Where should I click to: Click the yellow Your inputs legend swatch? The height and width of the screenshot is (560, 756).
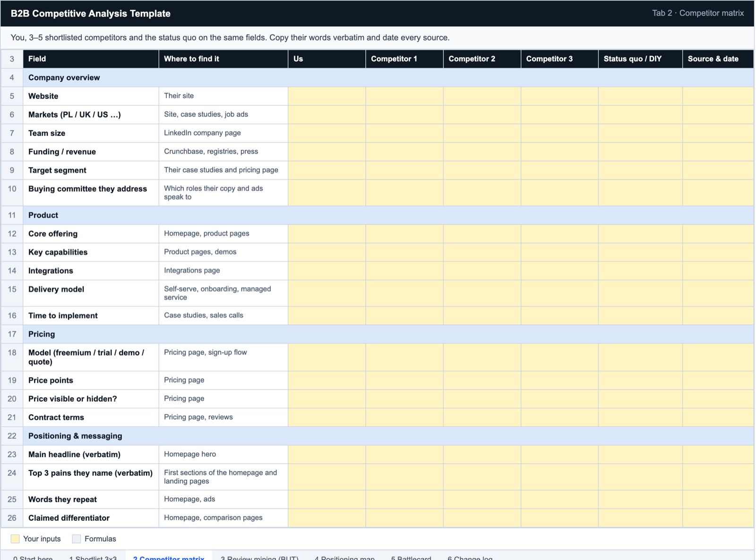pyautogui.click(x=15, y=539)
